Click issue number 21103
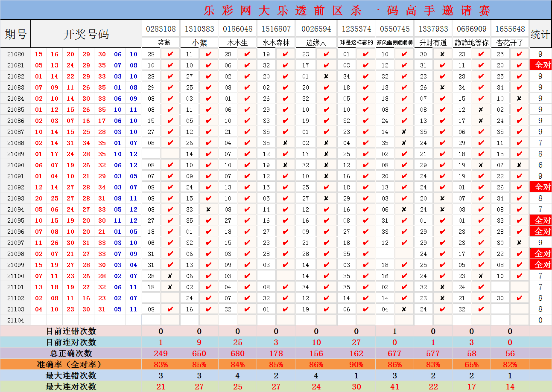This screenshot has width=552, height=392. tap(15, 309)
